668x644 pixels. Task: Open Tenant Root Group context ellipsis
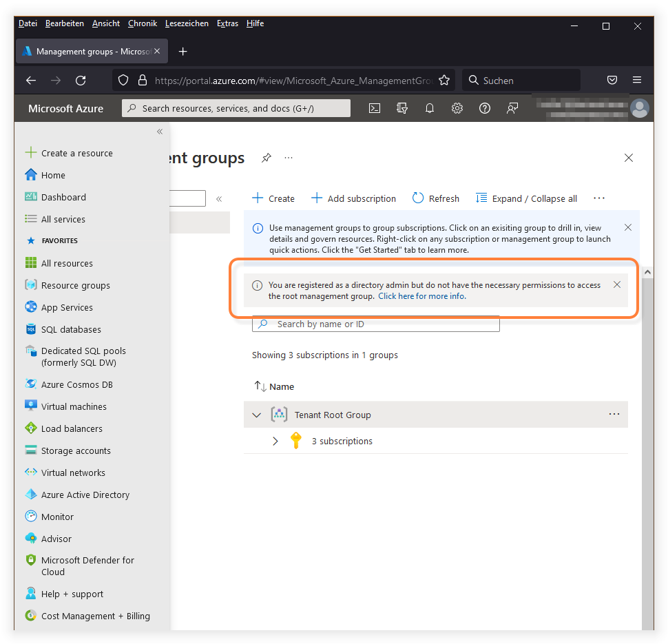(x=614, y=414)
